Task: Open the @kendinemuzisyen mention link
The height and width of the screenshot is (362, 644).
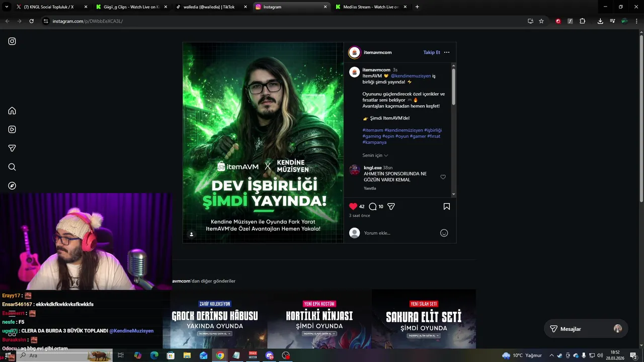Action: pyautogui.click(x=411, y=76)
